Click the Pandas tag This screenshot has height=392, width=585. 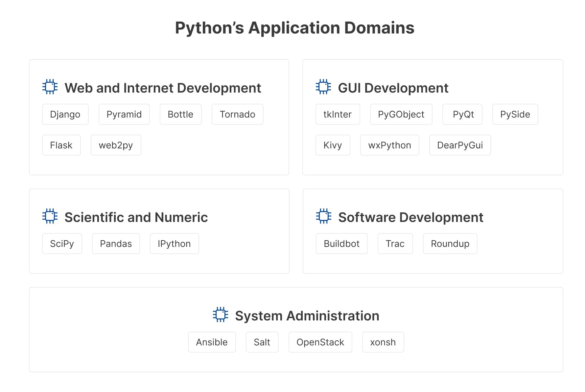(116, 244)
